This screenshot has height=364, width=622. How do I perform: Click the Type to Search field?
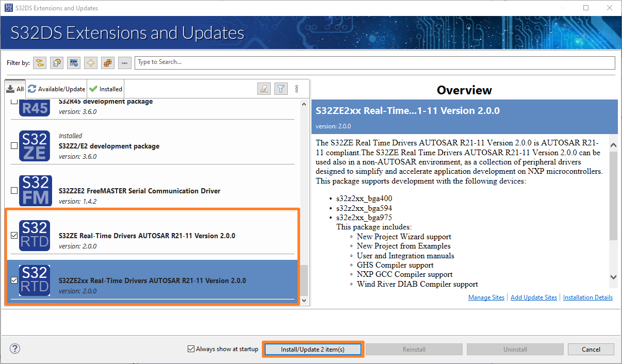click(374, 62)
